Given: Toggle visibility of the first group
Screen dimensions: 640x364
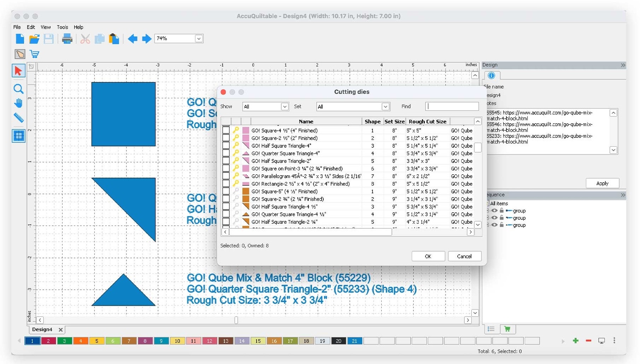Looking at the screenshot, I should pos(494,211).
